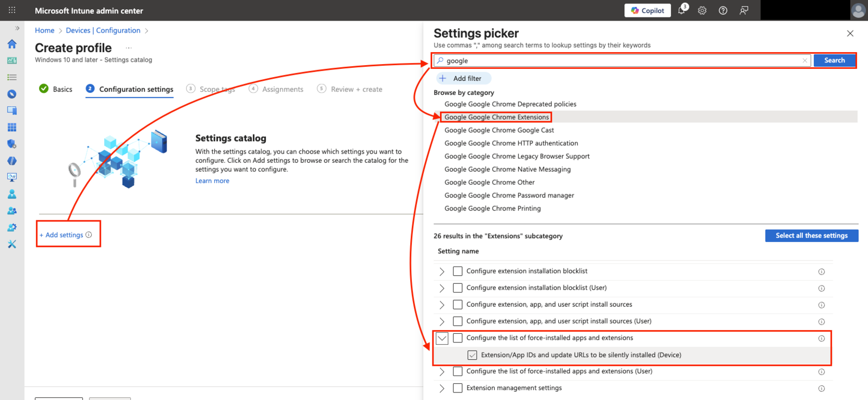The height and width of the screenshot is (400, 868).
Task: Show info for force-installed apps and extensions
Action: pyautogui.click(x=821, y=339)
